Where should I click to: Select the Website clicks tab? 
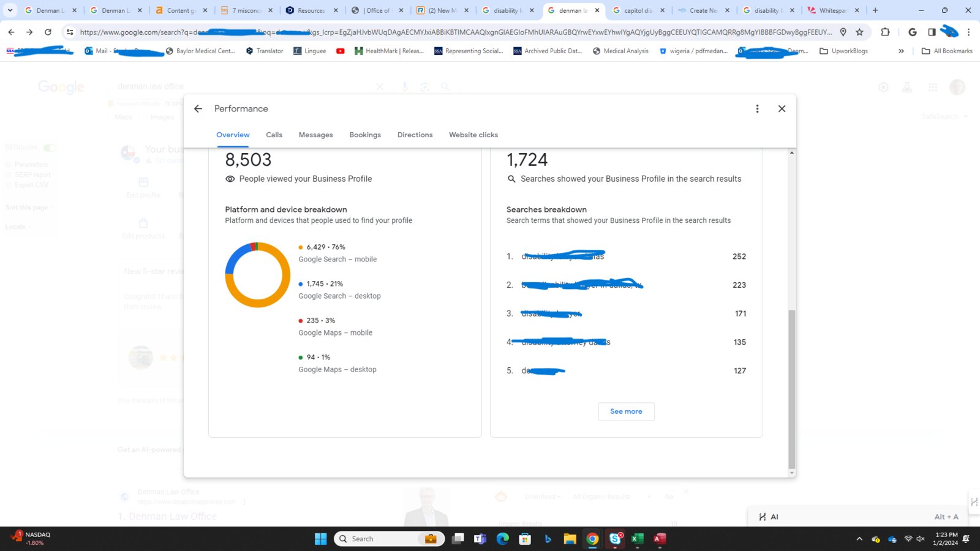pyautogui.click(x=473, y=135)
